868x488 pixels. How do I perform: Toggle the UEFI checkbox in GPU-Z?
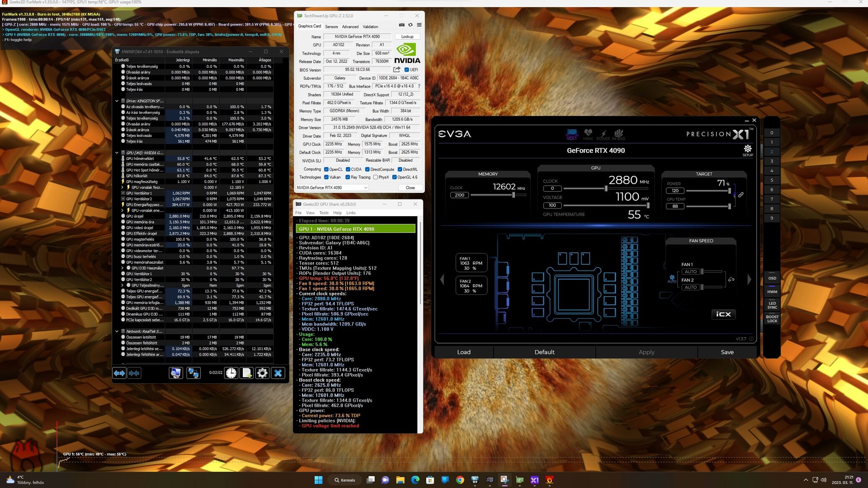(407, 70)
